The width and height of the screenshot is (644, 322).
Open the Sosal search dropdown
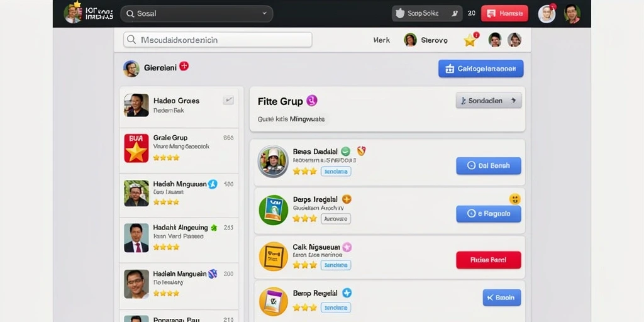[x=196, y=14]
